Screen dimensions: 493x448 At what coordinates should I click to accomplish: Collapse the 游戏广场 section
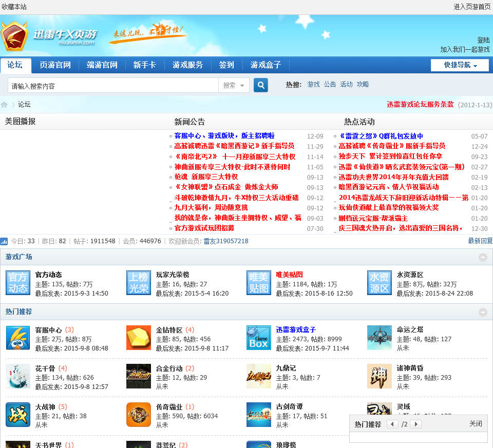pyautogui.click(x=483, y=257)
